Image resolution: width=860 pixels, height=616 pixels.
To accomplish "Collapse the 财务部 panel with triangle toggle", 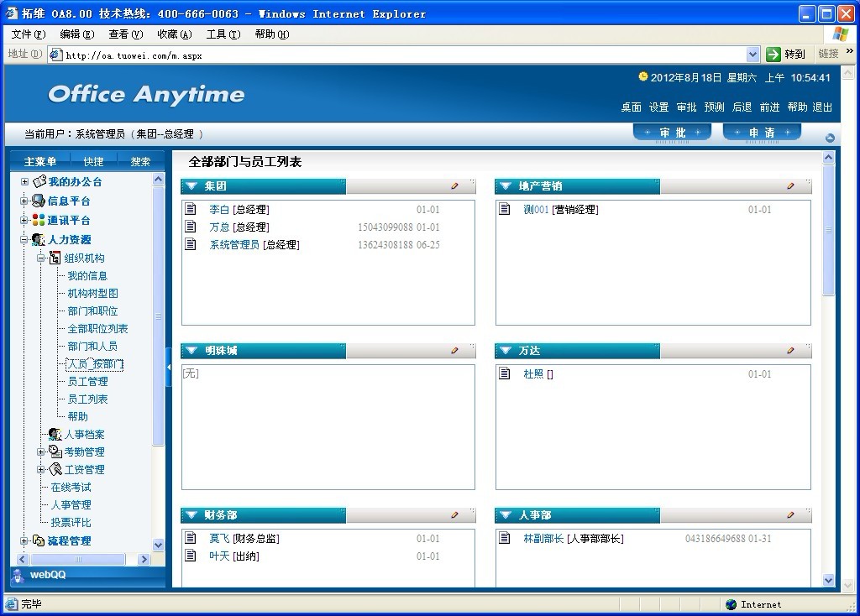I will 191,515.
